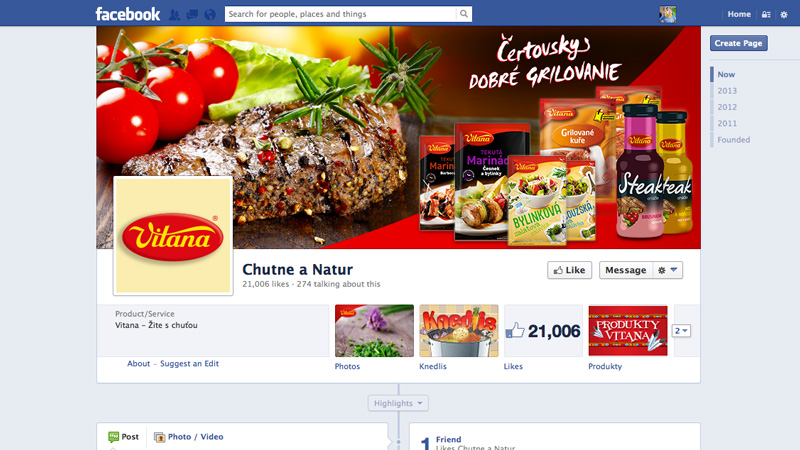Select the Photo / Video tab
Screen dimensions: 800x450
point(189,437)
